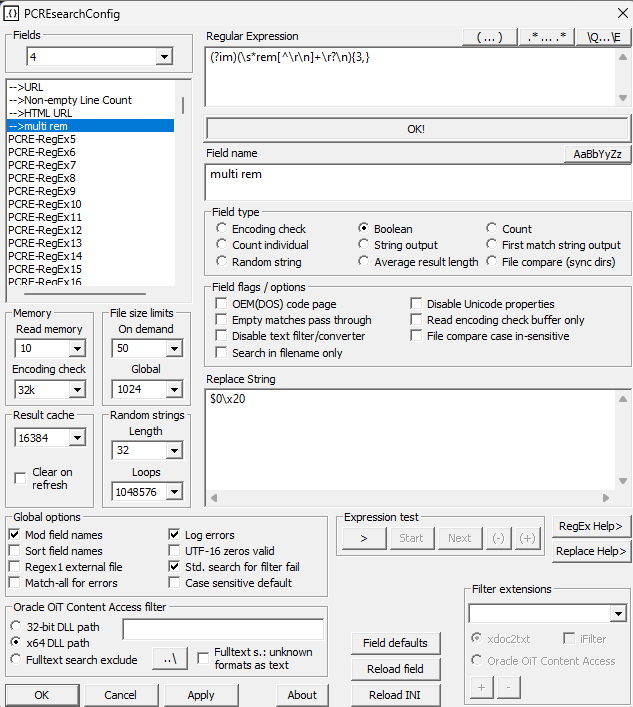633x707 pixels.
Task: Toggle Clear on refresh checkbox
Action: point(20,478)
